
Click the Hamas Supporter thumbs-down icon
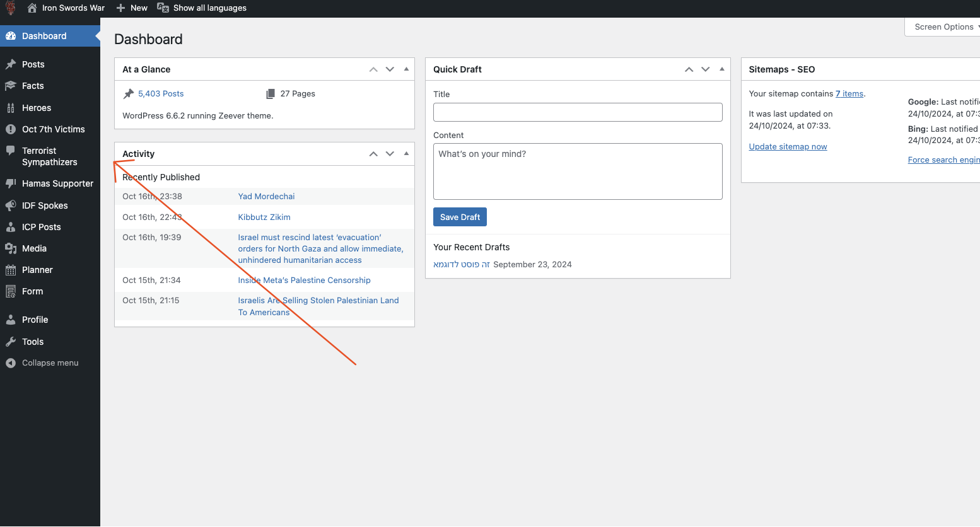[11, 183]
